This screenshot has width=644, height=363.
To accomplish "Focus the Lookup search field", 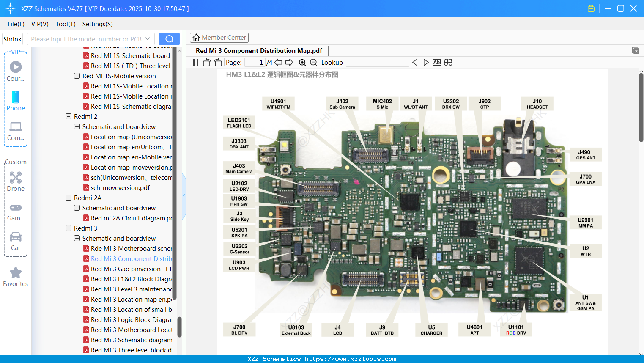I will click(377, 63).
